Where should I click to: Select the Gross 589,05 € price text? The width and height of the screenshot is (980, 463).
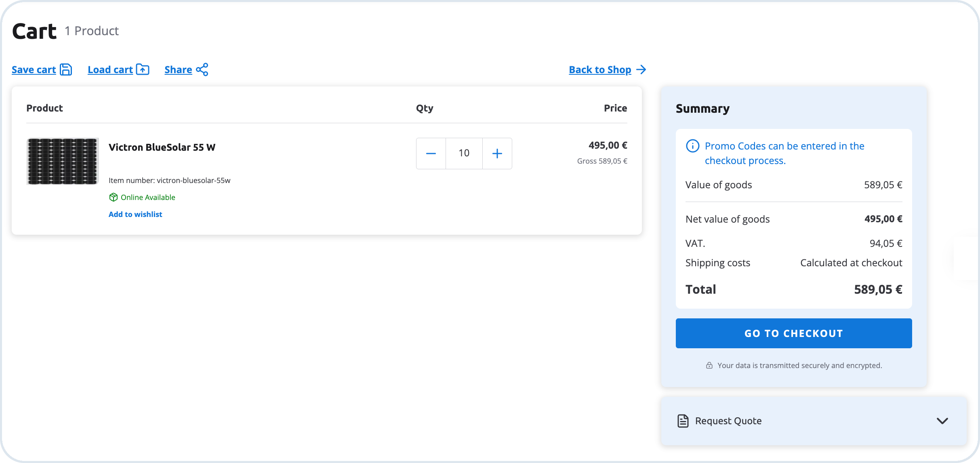[x=602, y=161]
